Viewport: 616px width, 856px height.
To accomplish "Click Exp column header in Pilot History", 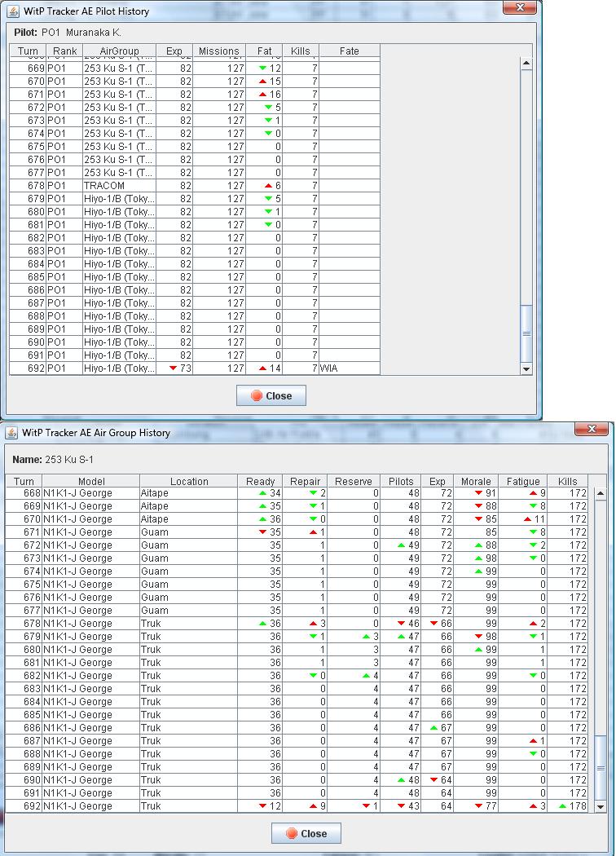I will click(x=174, y=51).
